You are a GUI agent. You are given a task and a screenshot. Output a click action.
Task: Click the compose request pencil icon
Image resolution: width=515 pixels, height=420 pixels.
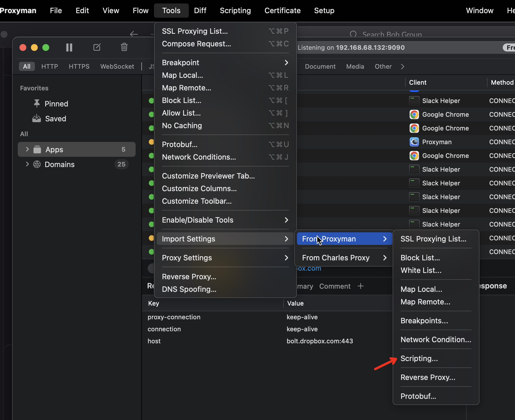coord(97,47)
